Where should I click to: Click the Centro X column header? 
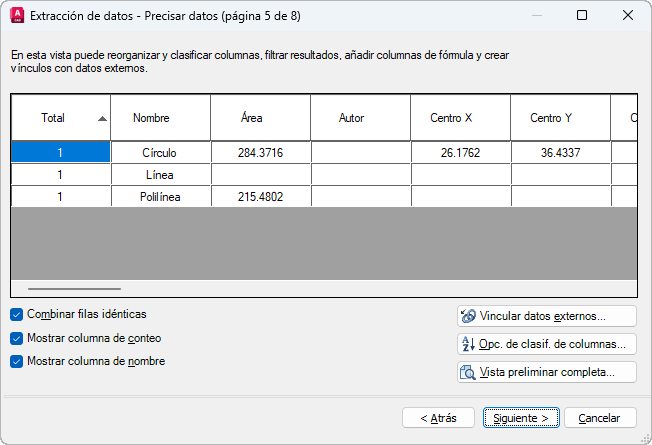[460, 118]
